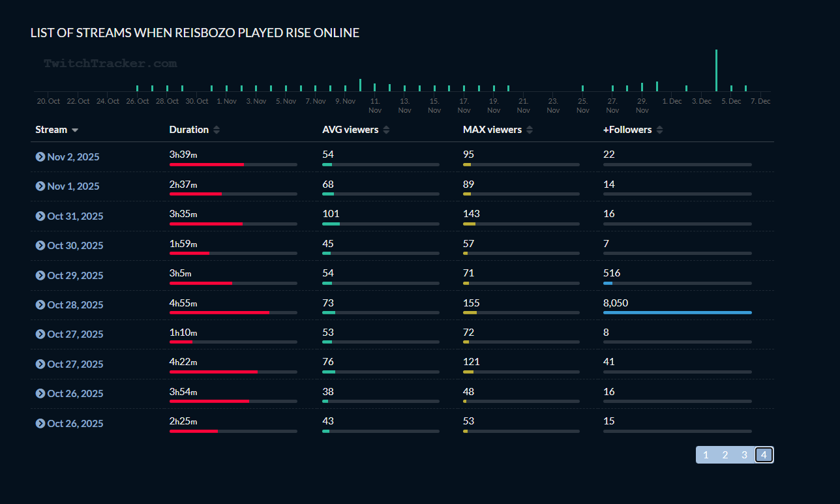Open the Oct 27 date link with 1h10m duration

click(76, 334)
